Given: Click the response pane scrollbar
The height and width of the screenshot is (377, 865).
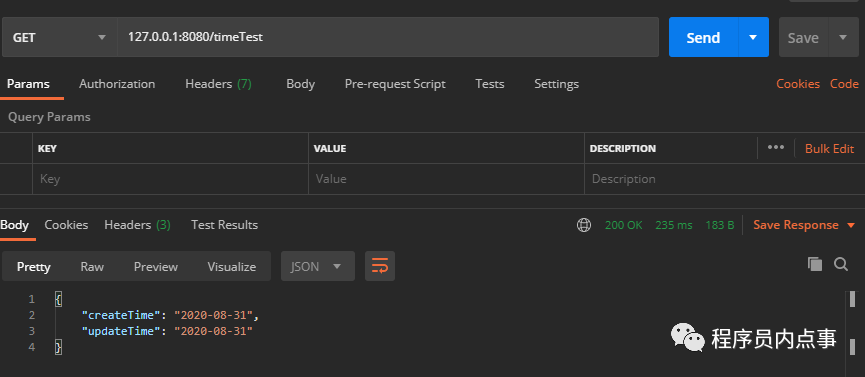Looking at the screenshot, I should coord(852,333).
